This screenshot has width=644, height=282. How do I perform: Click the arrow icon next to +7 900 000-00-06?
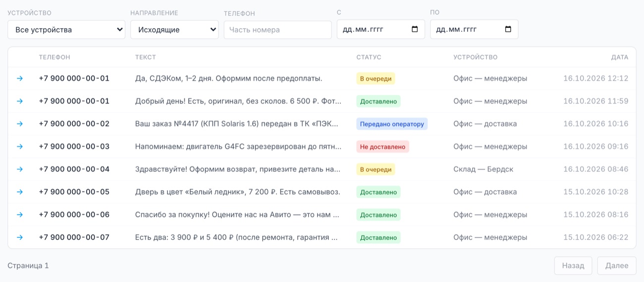pyautogui.click(x=20, y=215)
